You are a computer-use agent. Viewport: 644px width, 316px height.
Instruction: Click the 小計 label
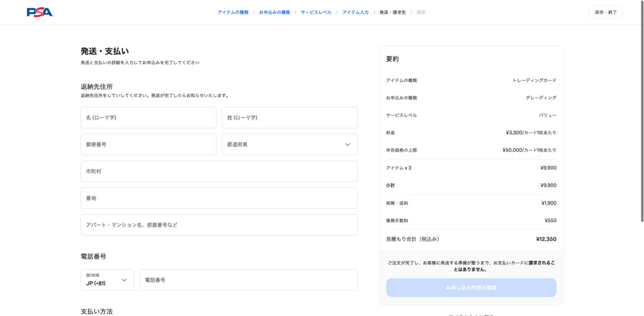pos(391,185)
